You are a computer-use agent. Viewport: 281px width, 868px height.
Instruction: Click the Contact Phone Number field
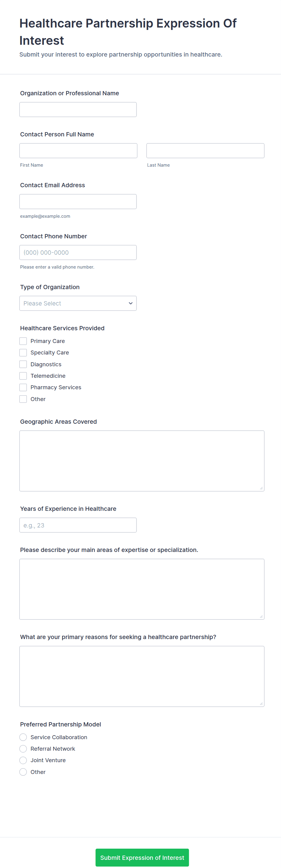[78, 252]
